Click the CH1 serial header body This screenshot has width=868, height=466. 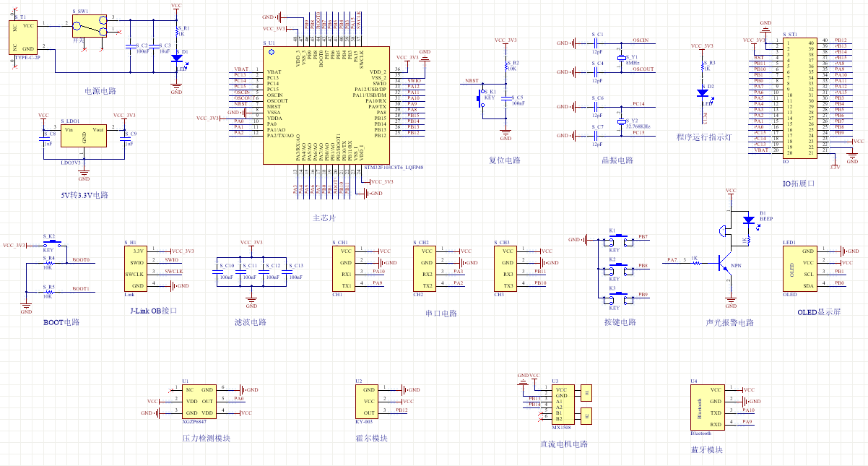(345, 268)
